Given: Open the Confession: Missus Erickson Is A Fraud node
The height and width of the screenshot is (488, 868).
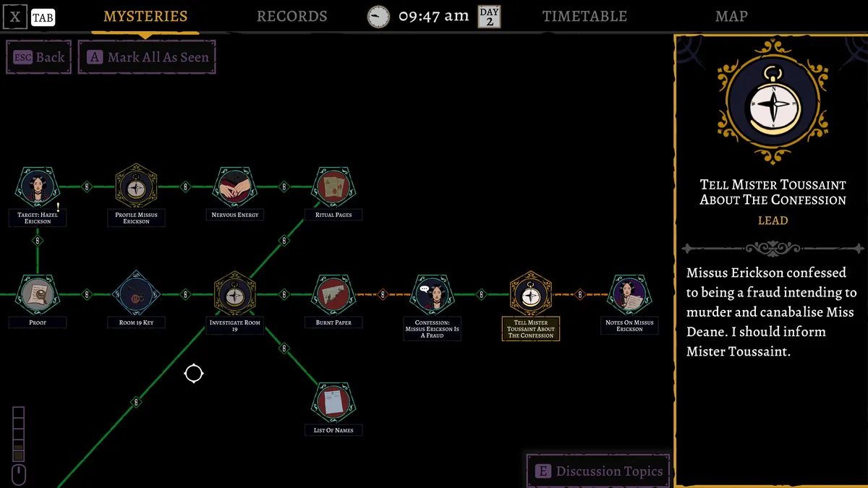Looking at the screenshot, I should [x=432, y=294].
